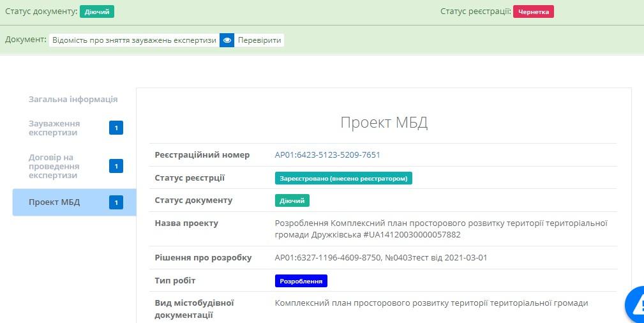This screenshot has width=644, height=323.
Task: Open the Загальна інформація tab
Action: click(x=73, y=100)
